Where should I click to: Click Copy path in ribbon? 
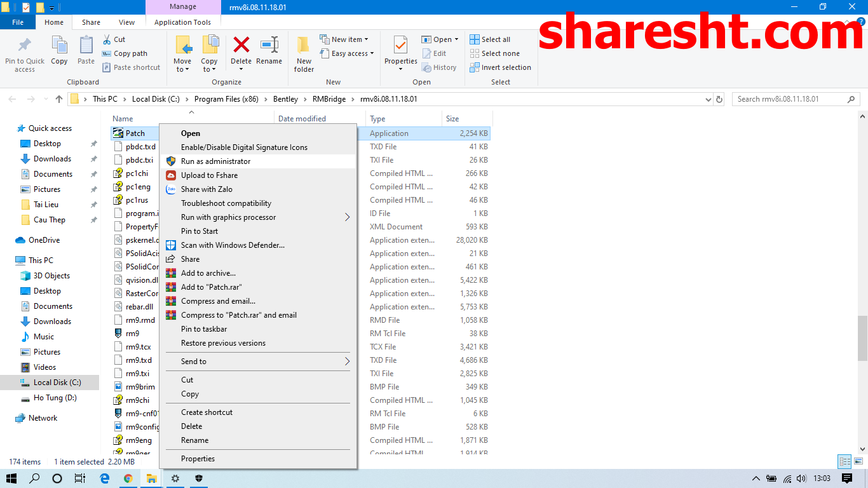coord(125,53)
